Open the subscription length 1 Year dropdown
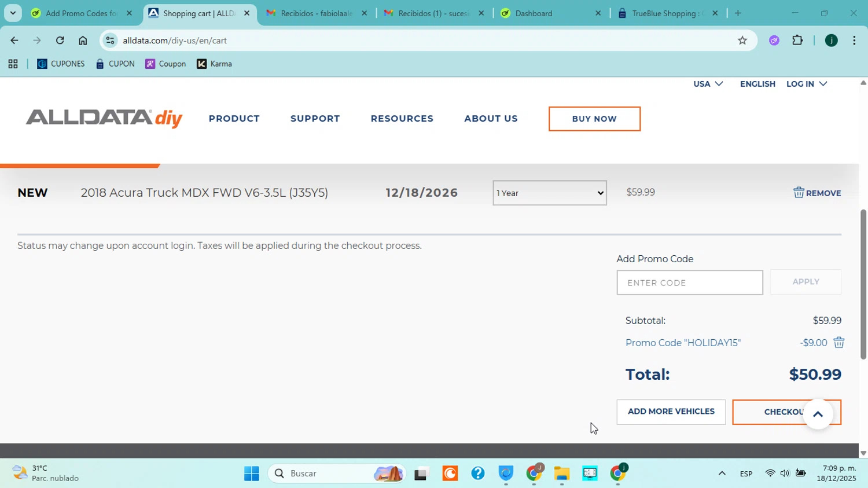The image size is (868, 488). (550, 193)
